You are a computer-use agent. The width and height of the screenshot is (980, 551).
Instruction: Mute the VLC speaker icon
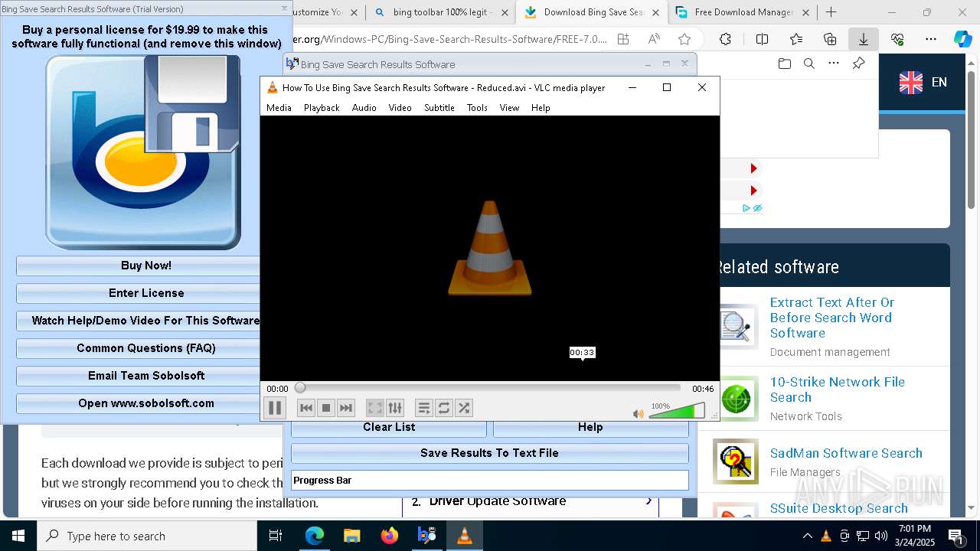[638, 413]
